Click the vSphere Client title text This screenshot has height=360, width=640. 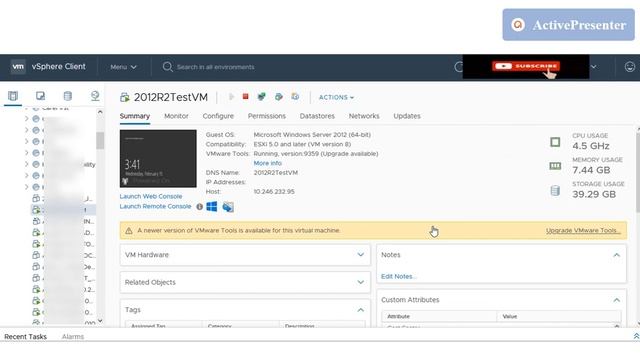coord(58,67)
